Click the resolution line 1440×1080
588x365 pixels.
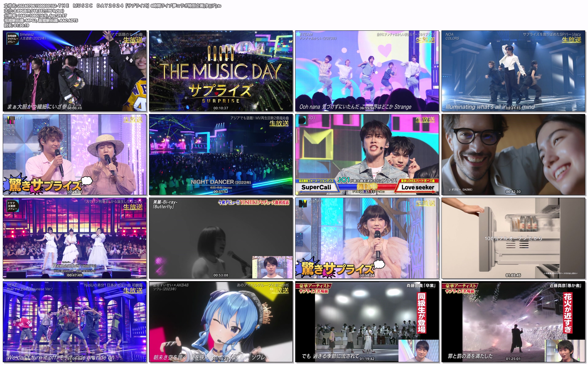pos(35,16)
